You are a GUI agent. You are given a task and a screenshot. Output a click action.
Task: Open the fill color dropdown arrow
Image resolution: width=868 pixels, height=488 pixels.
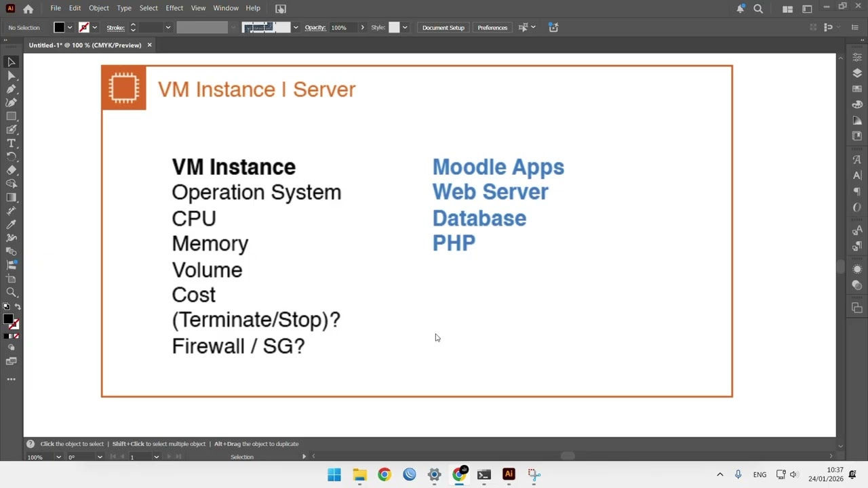(x=70, y=28)
